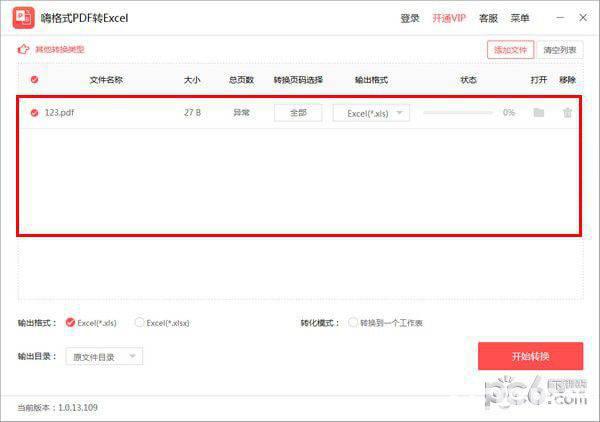Remove 123.pdf with the trash icon
Viewport: 600px width, 422px height.
(567, 112)
